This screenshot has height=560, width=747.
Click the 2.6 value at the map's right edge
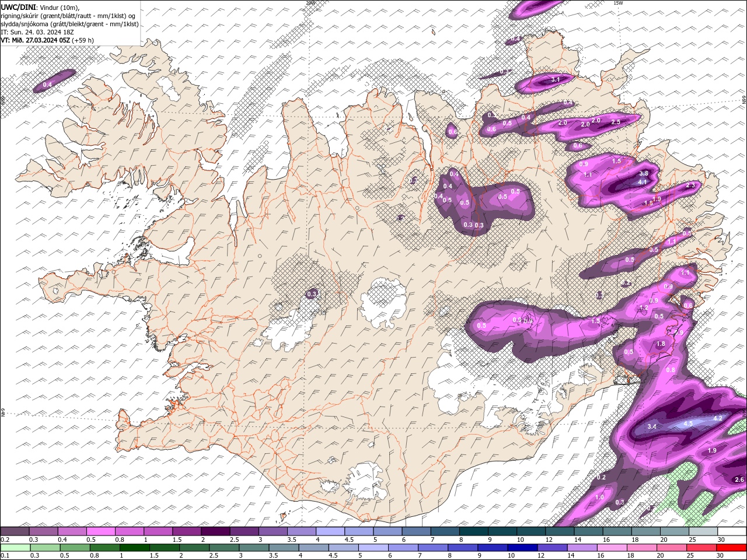[739, 480]
